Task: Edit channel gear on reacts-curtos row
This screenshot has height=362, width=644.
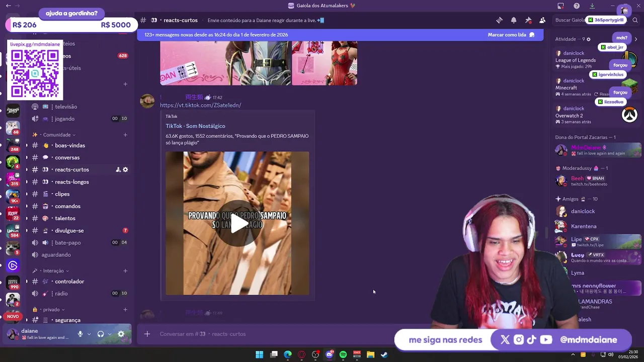Action: [x=125, y=170]
